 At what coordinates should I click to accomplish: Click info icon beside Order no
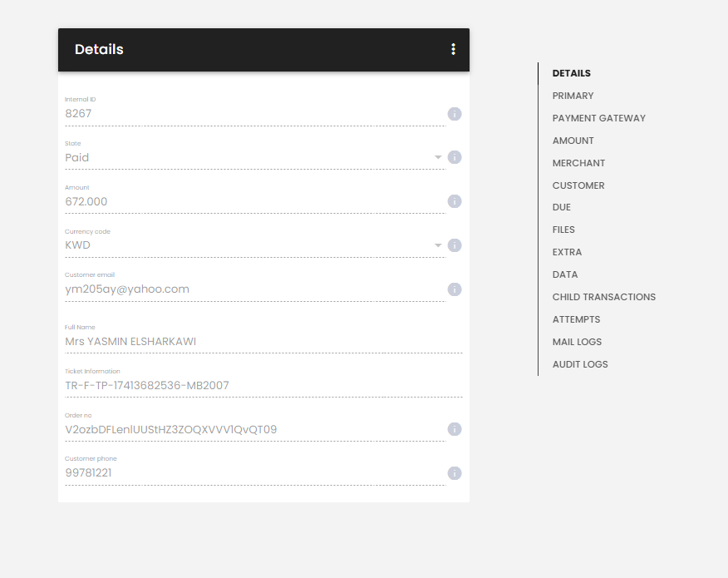point(455,429)
